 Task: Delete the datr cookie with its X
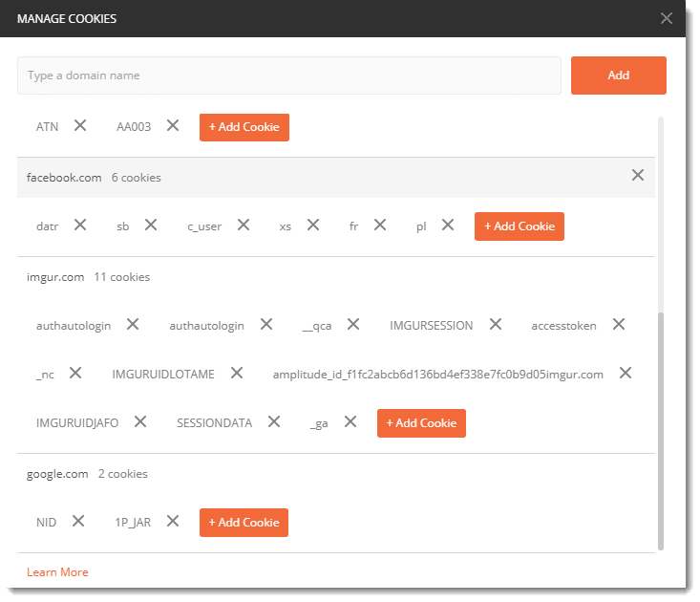click(x=80, y=225)
